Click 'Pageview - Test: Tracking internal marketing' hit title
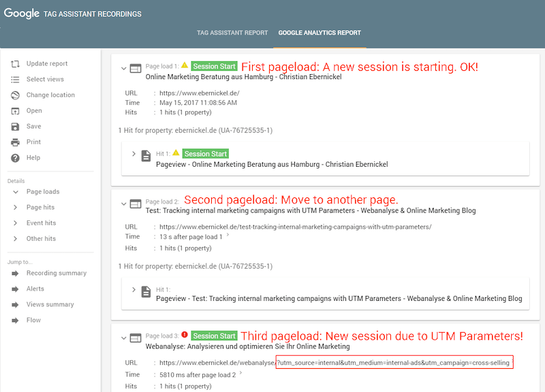This screenshot has height=392, width=545. tap(339, 299)
